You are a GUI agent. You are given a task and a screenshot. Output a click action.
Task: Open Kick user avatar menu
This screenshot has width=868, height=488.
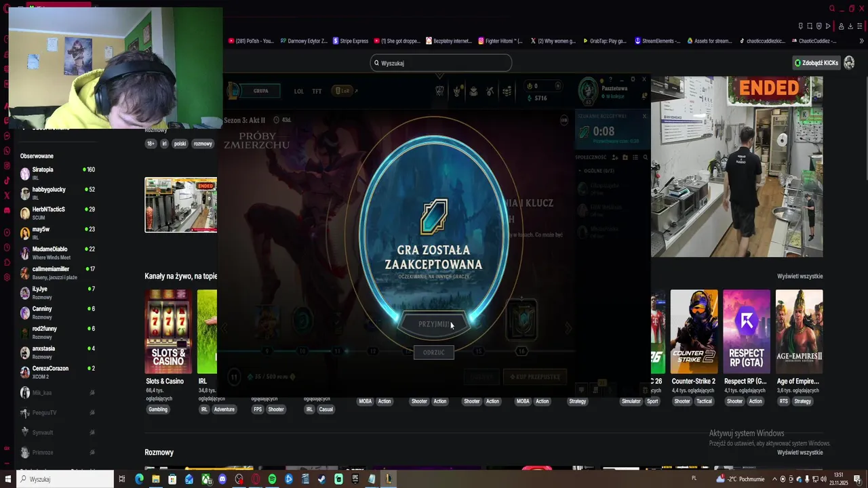click(849, 63)
